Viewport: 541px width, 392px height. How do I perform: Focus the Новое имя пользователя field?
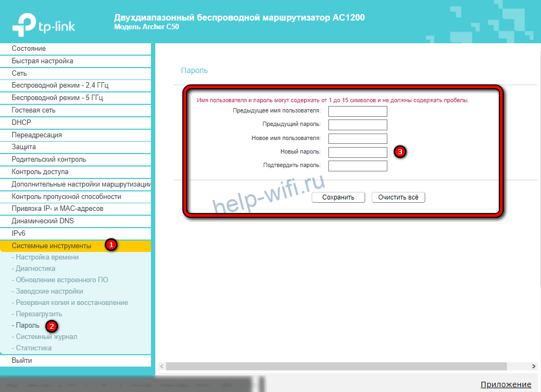click(358, 138)
